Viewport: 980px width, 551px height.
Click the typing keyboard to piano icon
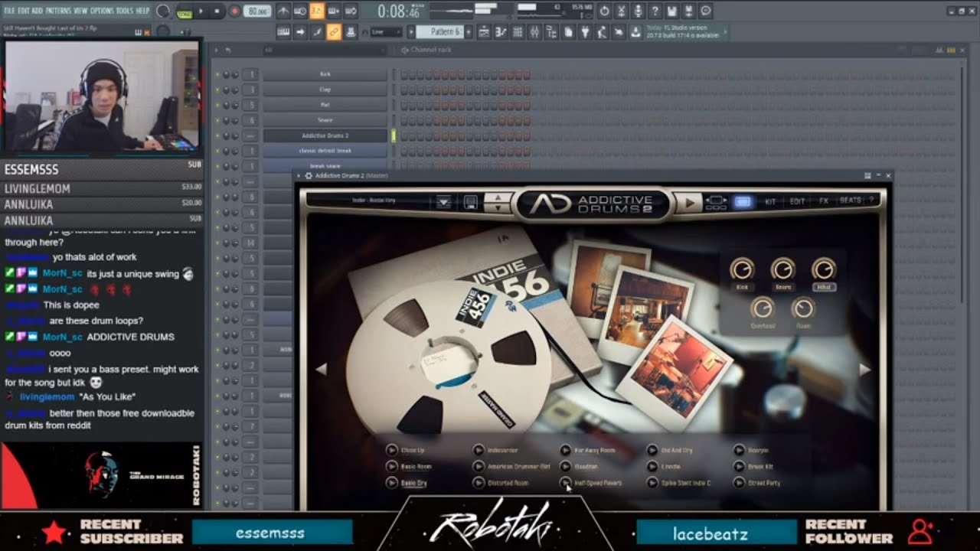click(x=283, y=32)
